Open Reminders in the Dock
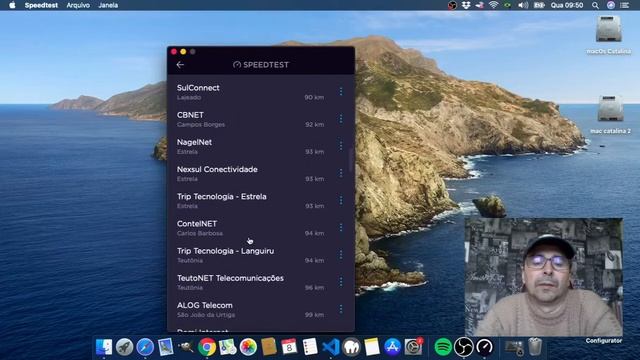 pyautogui.click(x=310, y=347)
